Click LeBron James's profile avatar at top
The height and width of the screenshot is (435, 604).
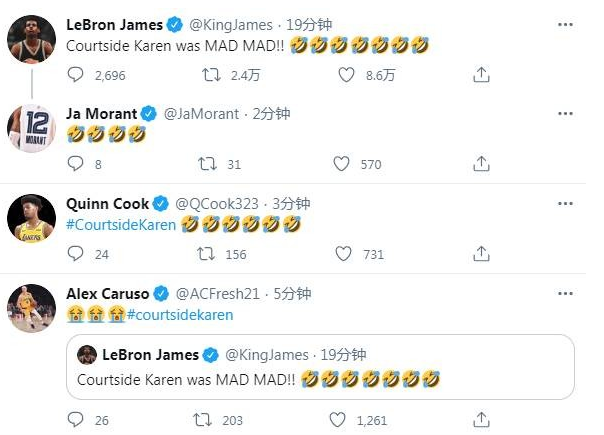[31, 40]
